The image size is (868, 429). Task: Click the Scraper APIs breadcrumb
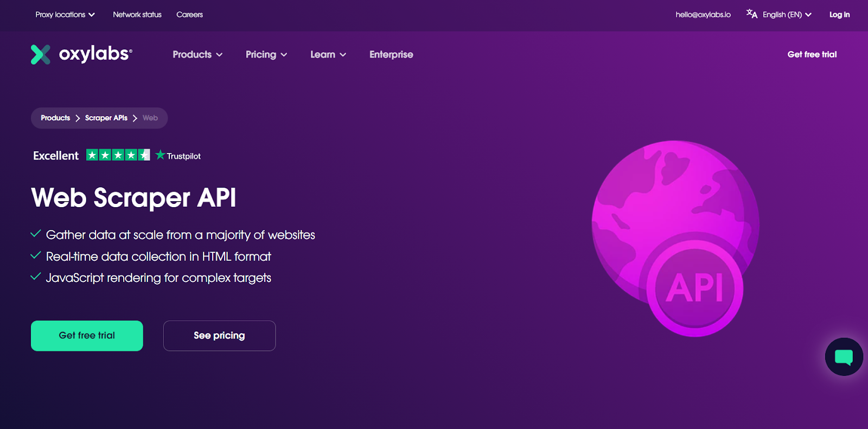tap(106, 118)
